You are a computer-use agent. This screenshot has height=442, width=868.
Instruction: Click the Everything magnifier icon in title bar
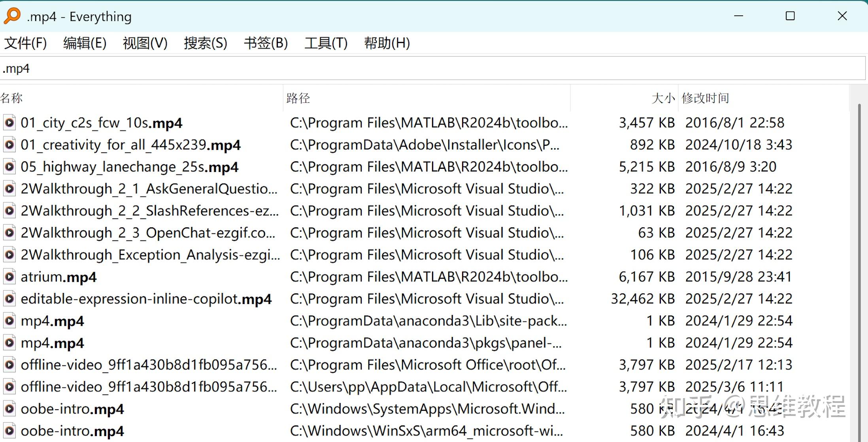[x=12, y=16]
